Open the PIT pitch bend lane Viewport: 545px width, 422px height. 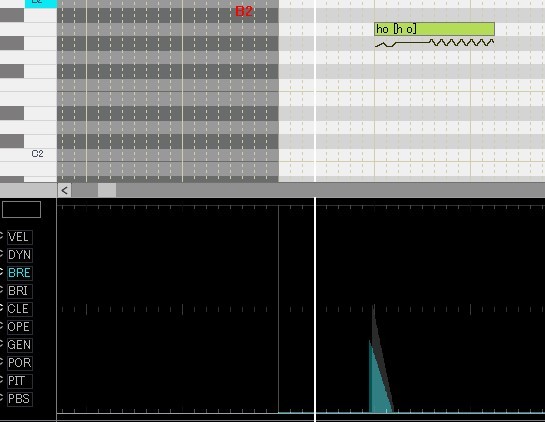20,381
